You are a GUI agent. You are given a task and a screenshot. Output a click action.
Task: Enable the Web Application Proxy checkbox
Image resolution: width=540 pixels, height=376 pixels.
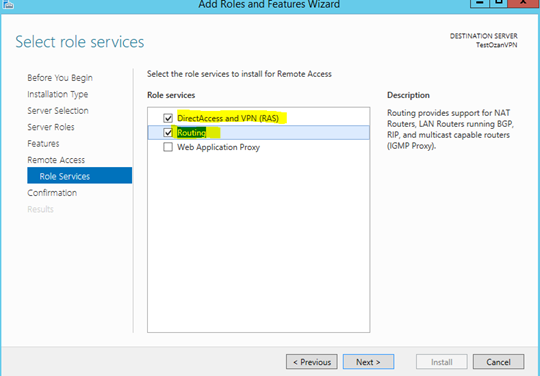(x=168, y=147)
